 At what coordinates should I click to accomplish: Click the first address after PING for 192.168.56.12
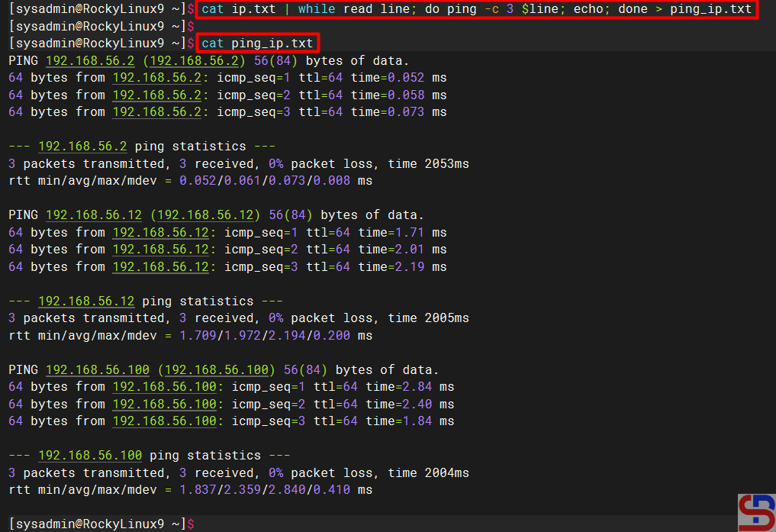pyautogui.click(x=94, y=215)
